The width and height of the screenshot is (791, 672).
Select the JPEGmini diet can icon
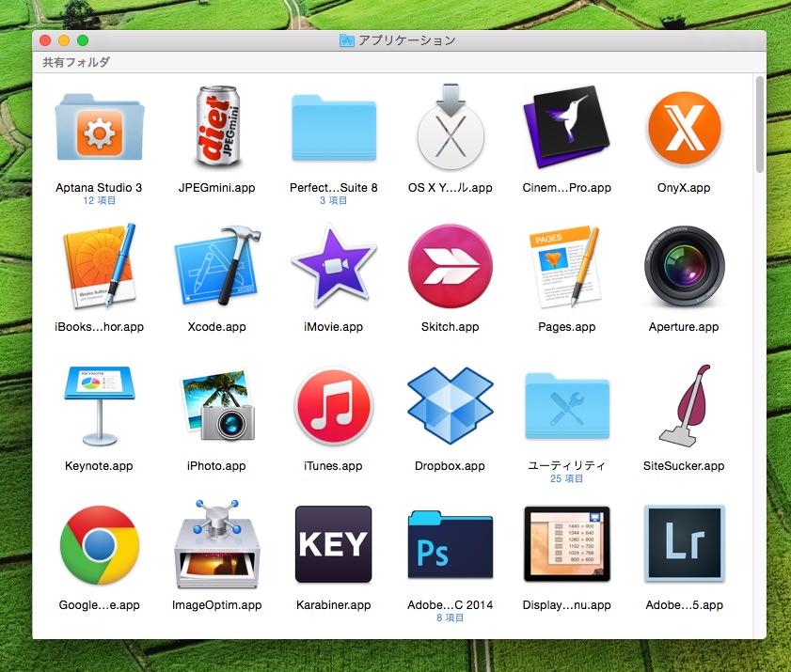pyautogui.click(x=217, y=127)
